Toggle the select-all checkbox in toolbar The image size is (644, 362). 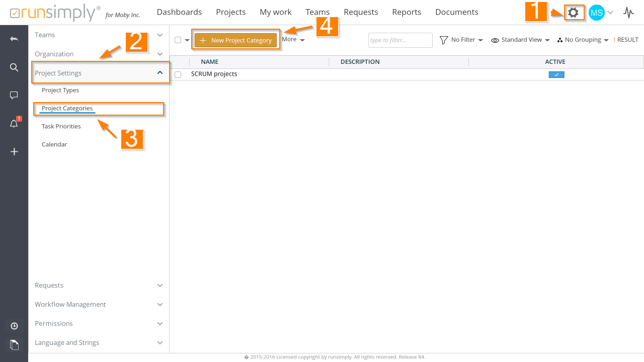click(178, 40)
